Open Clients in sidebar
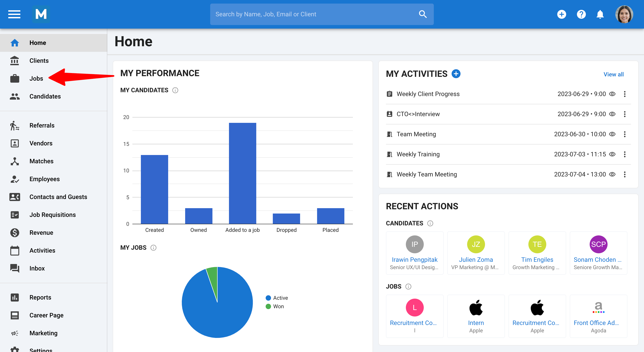 53,61
